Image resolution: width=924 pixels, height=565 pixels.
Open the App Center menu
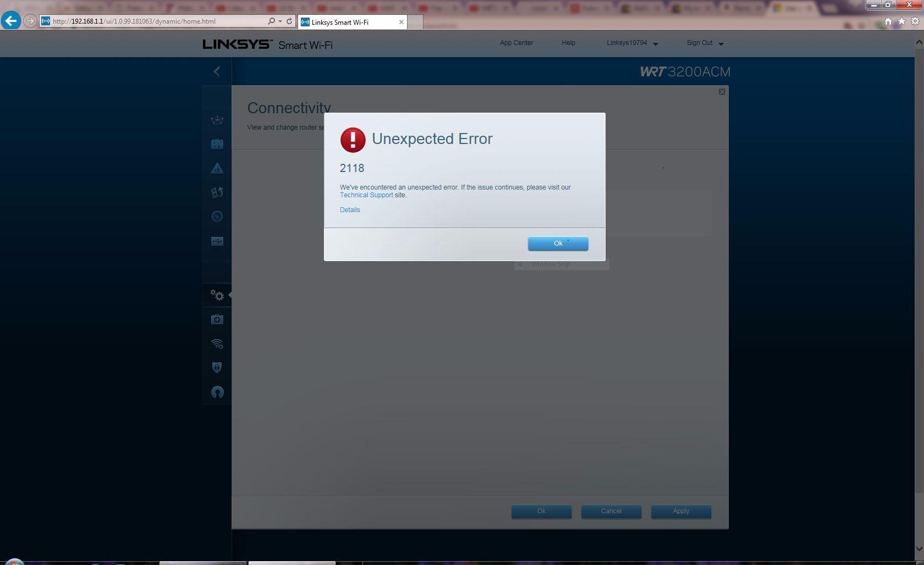coord(515,43)
